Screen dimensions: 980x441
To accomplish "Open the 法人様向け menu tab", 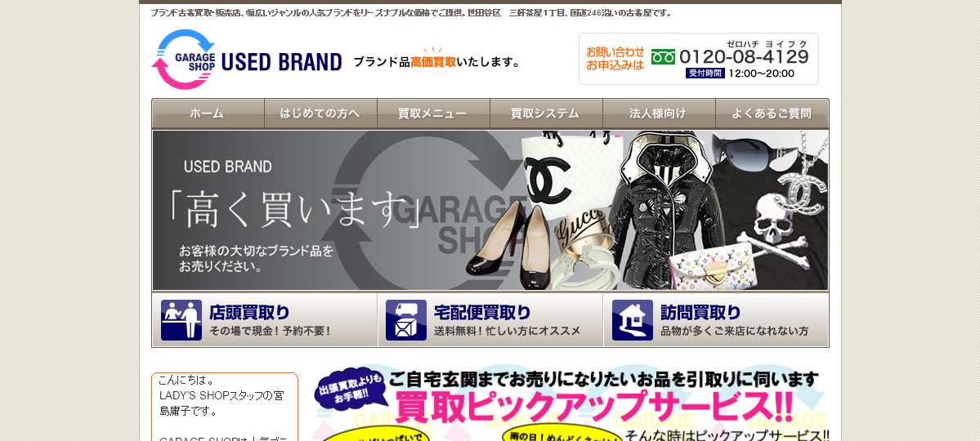I will pyautogui.click(x=659, y=114).
